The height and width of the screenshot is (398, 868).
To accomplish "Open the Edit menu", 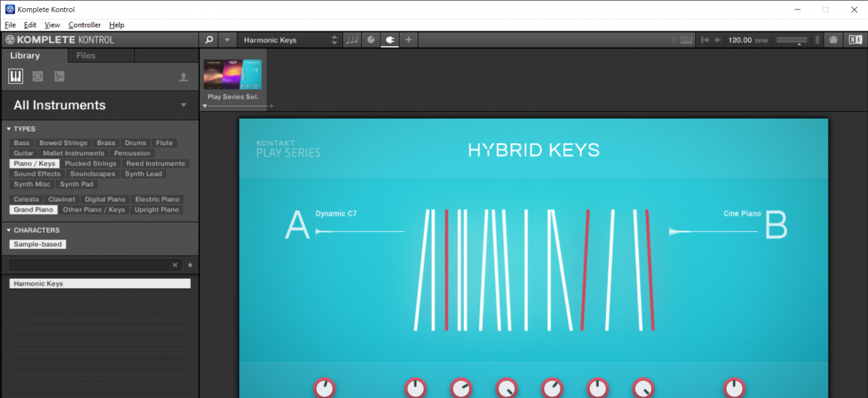I will 31,25.
